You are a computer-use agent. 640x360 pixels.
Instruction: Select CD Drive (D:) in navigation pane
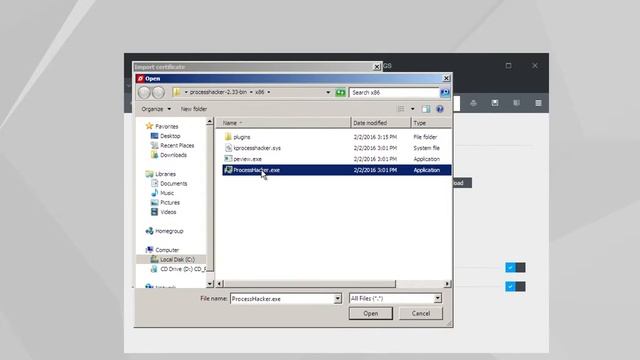(x=183, y=269)
